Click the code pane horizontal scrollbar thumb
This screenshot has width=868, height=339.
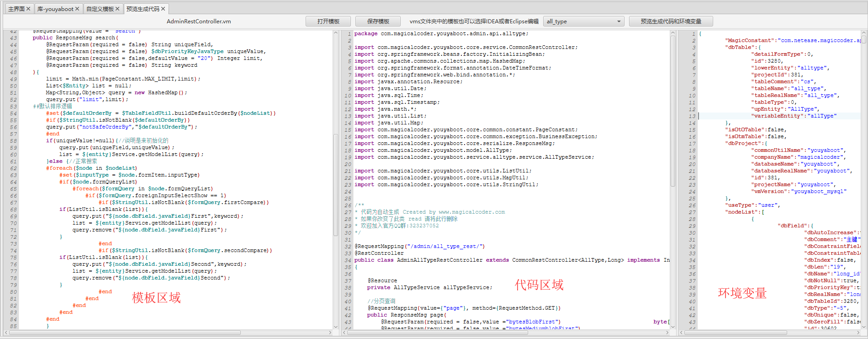pyautogui.click(x=438, y=333)
